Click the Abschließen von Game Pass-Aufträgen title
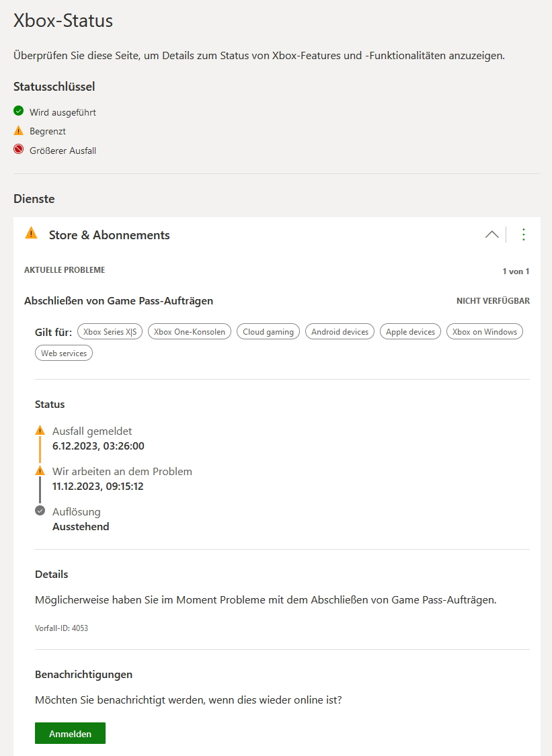Viewport: 552px width, 756px height. point(119,301)
